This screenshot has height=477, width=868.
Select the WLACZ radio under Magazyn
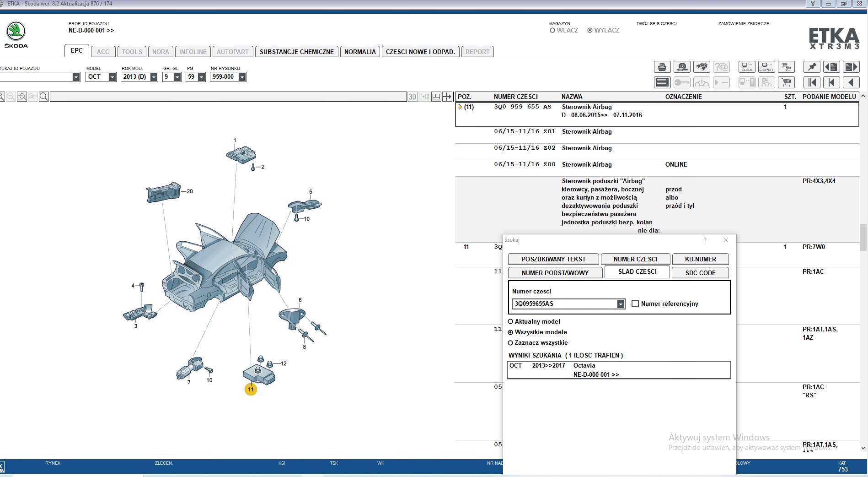click(552, 31)
